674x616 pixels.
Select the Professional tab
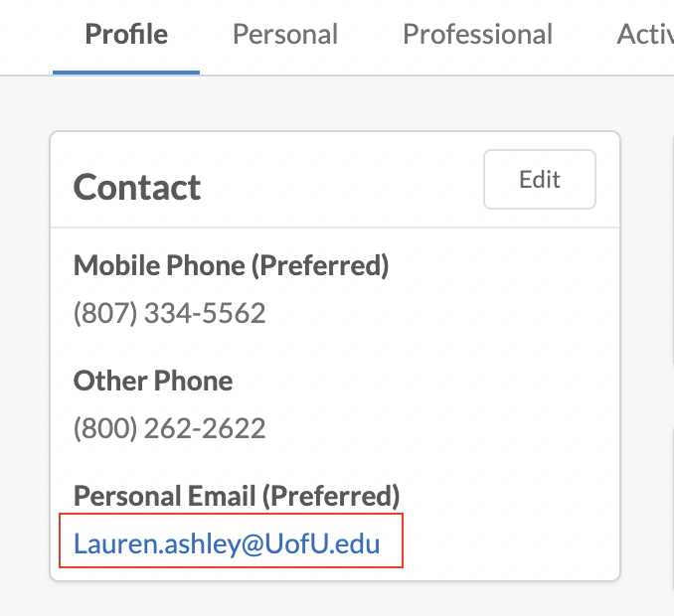[477, 35]
